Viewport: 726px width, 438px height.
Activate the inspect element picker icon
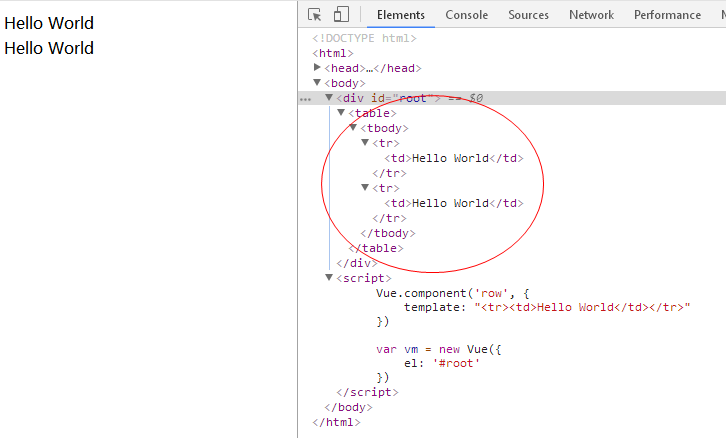tap(314, 15)
